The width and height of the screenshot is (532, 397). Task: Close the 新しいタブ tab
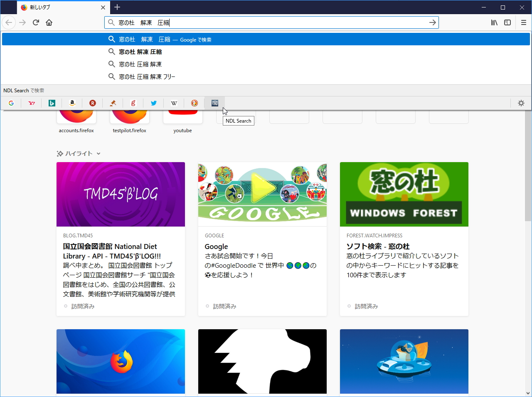[x=103, y=7]
